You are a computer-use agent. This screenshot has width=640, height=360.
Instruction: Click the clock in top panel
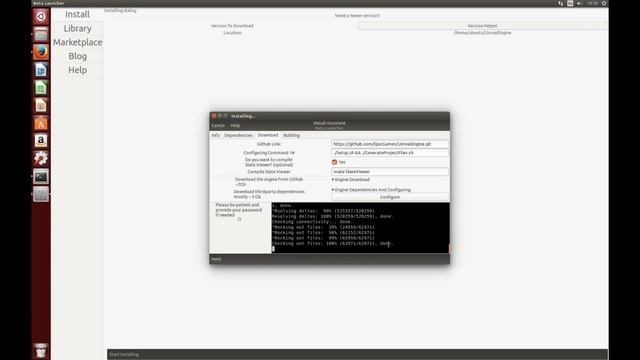click(593, 3)
